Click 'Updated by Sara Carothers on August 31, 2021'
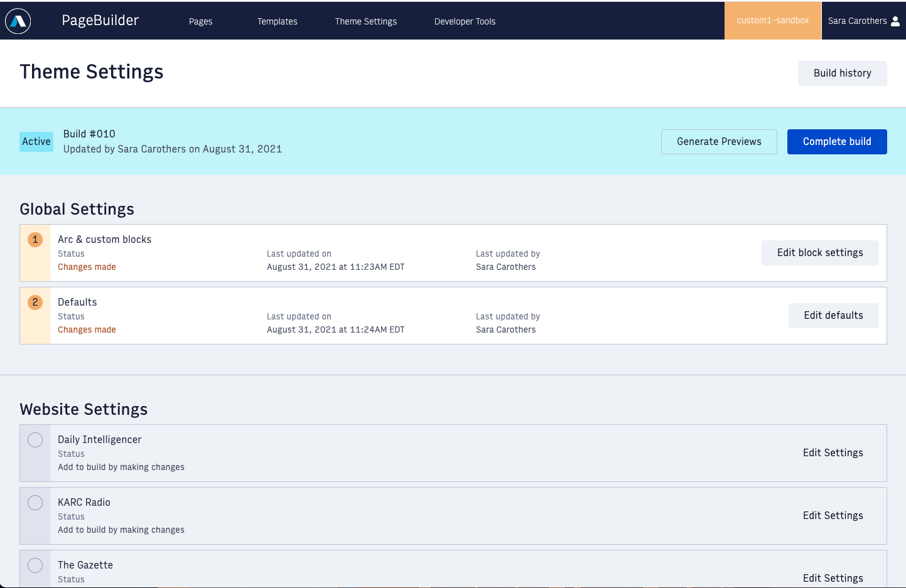 pos(173,149)
